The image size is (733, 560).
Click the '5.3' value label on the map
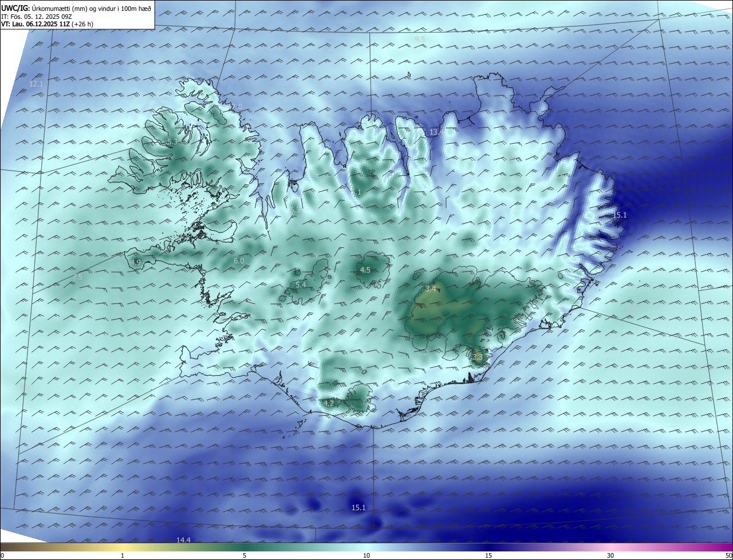coord(173,141)
